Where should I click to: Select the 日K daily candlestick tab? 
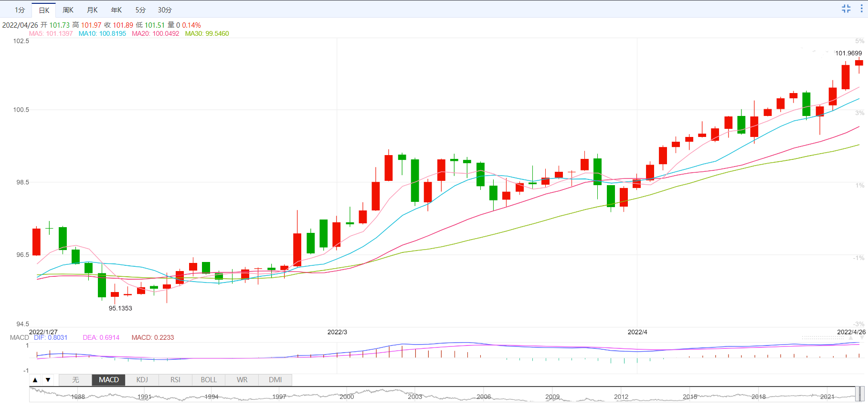tap(44, 10)
